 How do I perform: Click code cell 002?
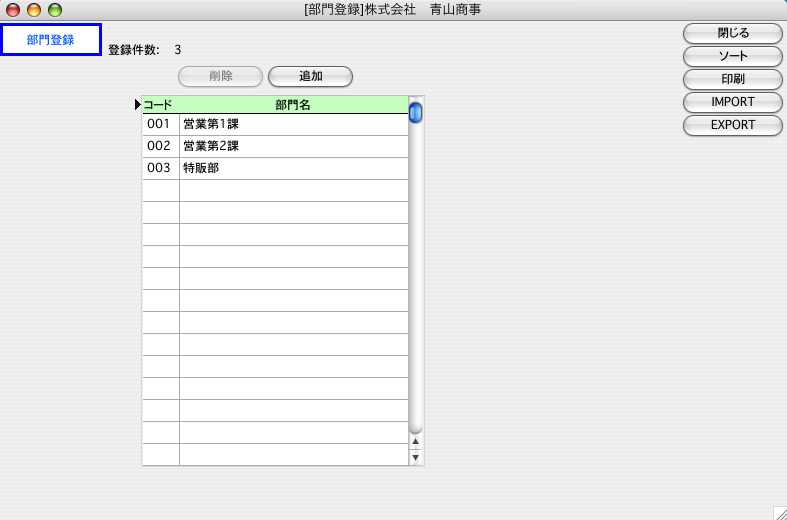(x=160, y=146)
